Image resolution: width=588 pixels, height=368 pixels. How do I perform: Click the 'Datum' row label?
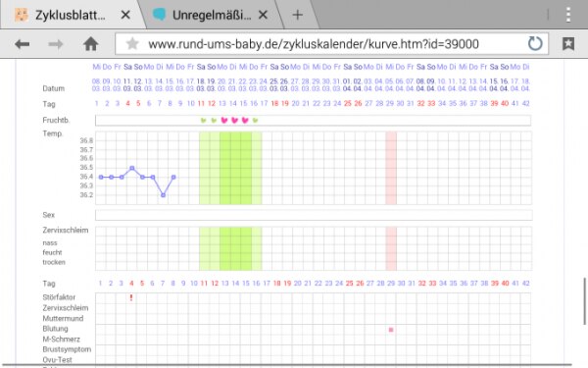click(x=53, y=88)
